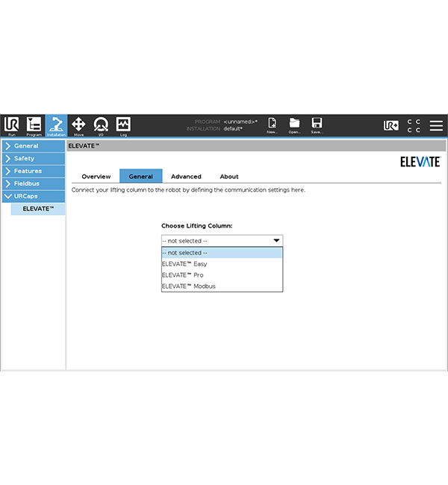The height and width of the screenshot is (485, 448).
Task: Choose ELEVATE Pro option
Action: (222, 275)
